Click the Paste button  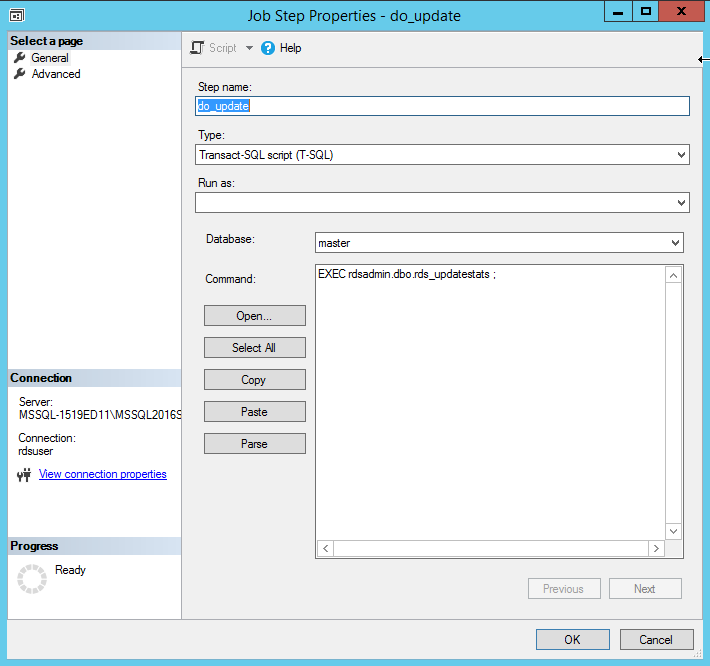(x=254, y=412)
